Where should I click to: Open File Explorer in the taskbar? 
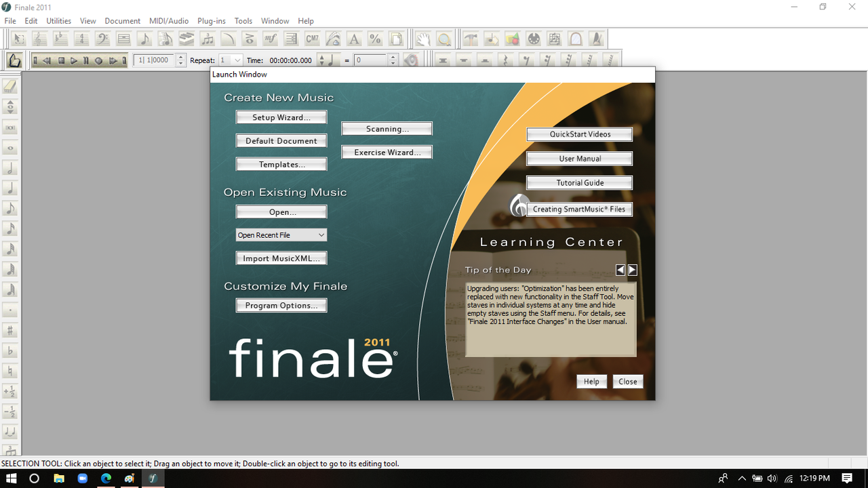coord(59,479)
